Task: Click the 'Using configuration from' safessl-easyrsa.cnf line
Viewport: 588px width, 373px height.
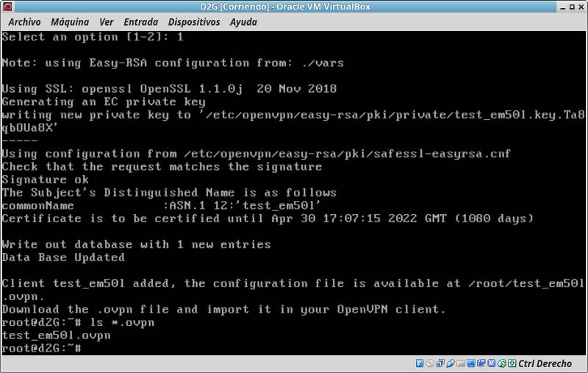Action: (256, 154)
